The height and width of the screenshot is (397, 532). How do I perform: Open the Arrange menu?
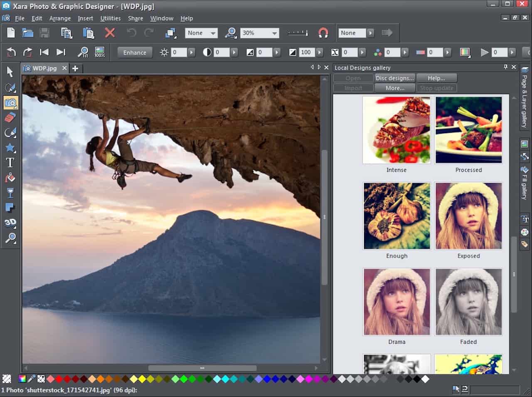(60, 18)
